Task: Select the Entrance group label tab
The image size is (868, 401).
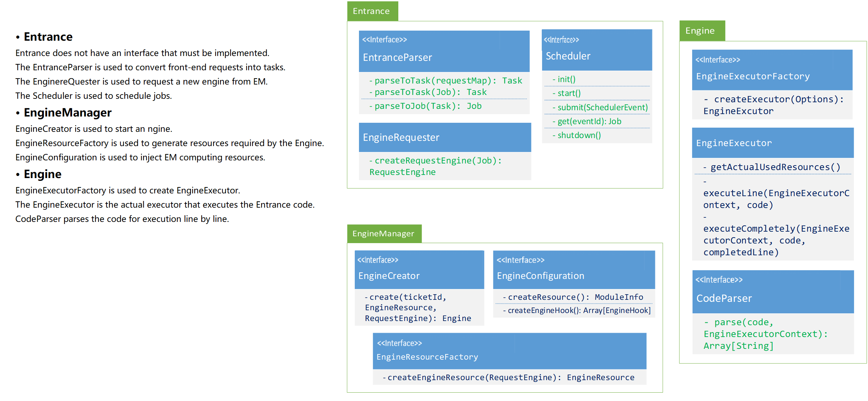Action: [x=372, y=11]
